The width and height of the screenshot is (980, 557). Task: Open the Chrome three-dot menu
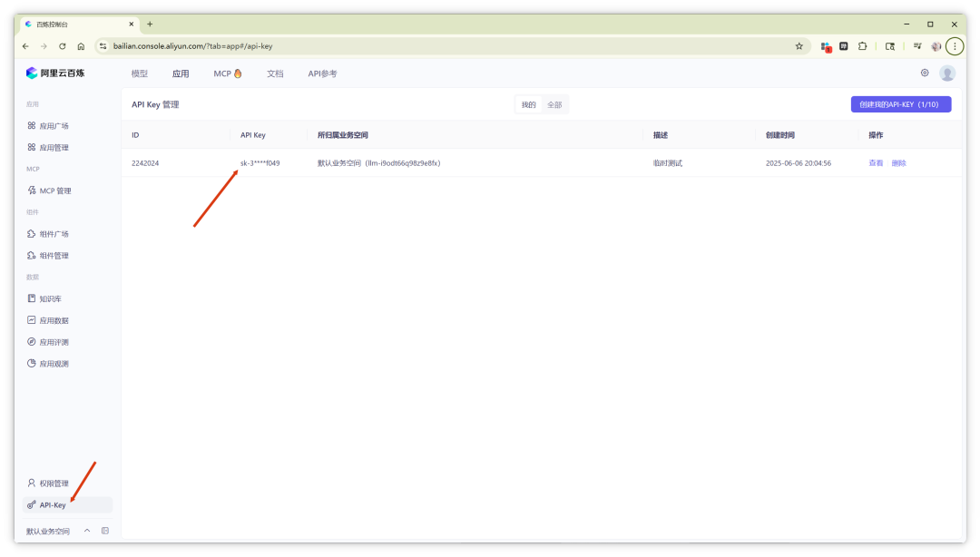(x=955, y=46)
